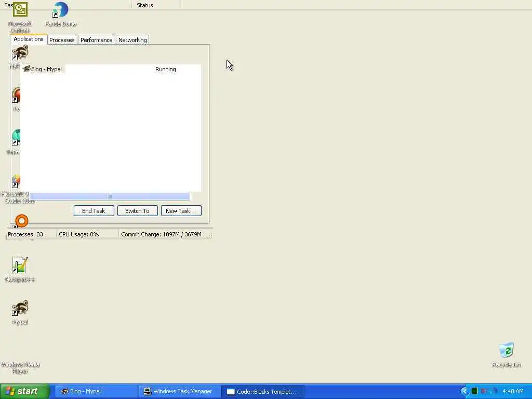Open the Networking tab
532x399 pixels.
(132, 40)
